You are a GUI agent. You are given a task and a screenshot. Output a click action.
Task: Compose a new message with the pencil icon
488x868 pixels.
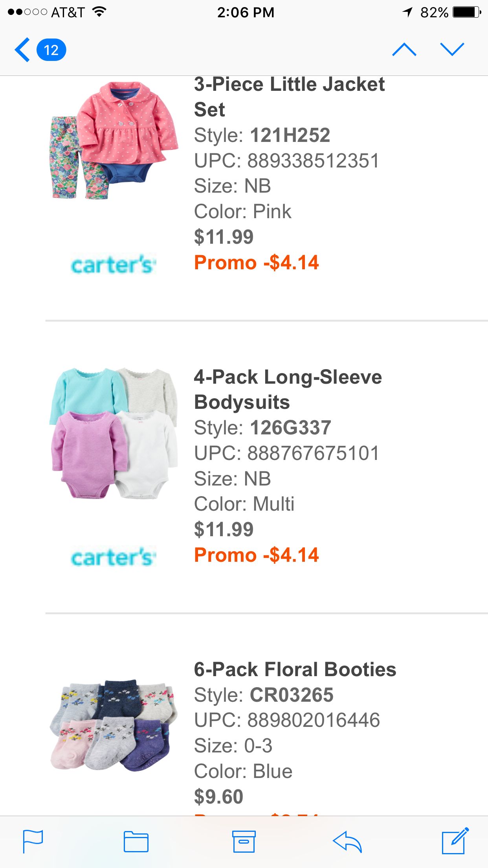455,841
